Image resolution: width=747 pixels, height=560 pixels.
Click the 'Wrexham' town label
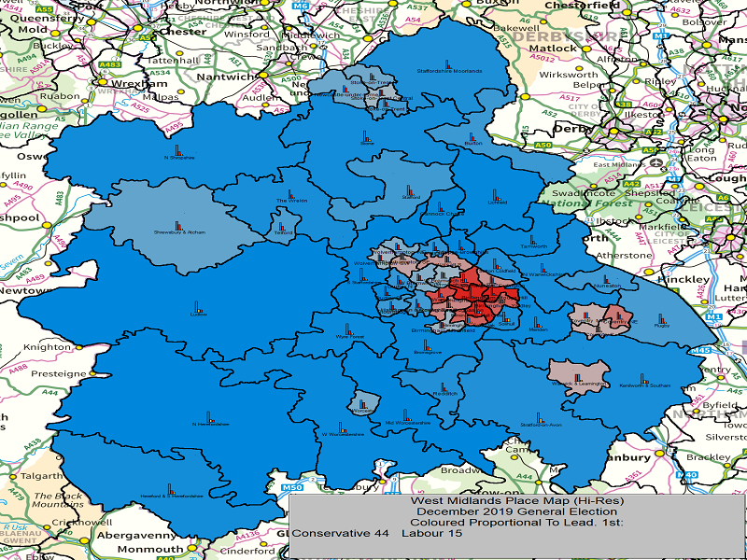tap(139, 84)
